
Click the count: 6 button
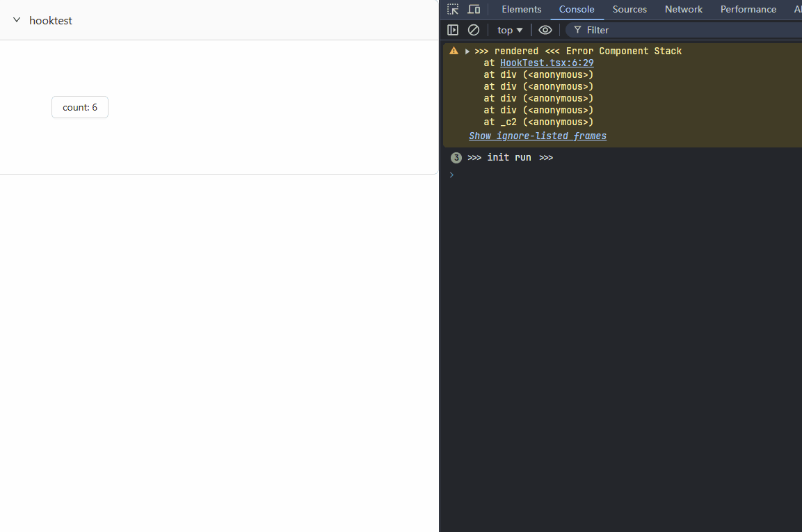pos(80,107)
